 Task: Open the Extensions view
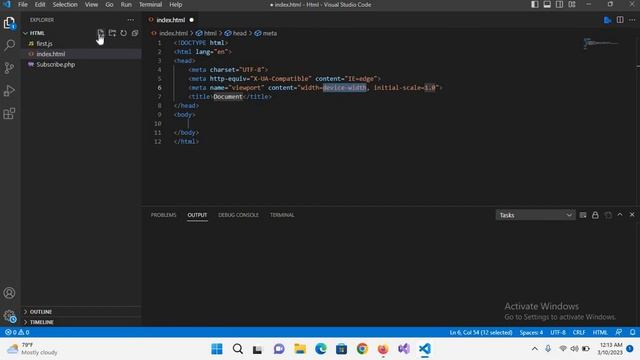9,113
